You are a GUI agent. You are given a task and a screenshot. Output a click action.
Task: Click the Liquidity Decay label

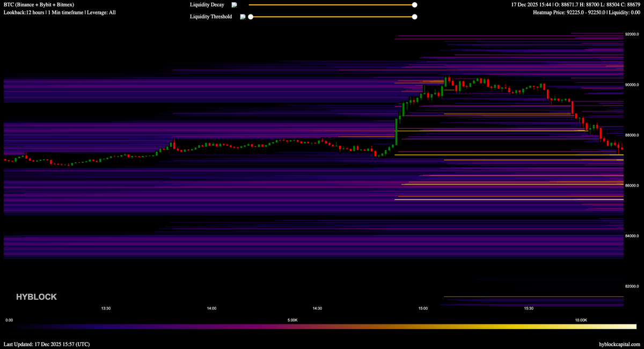207,5
